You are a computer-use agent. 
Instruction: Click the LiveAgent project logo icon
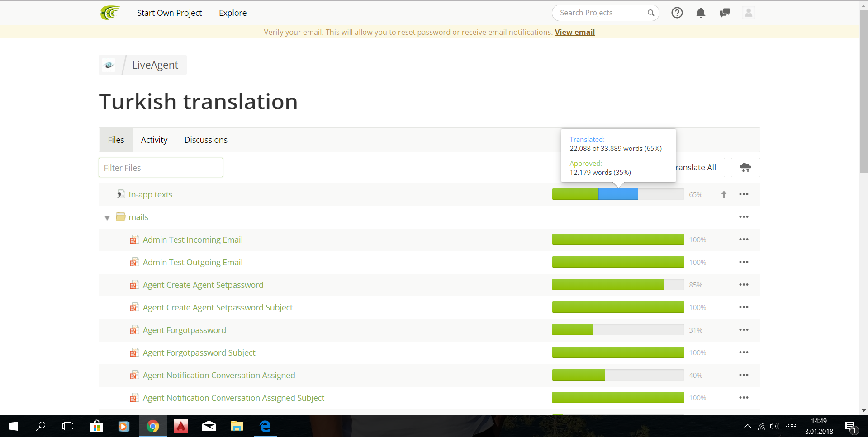pos(109,65)
